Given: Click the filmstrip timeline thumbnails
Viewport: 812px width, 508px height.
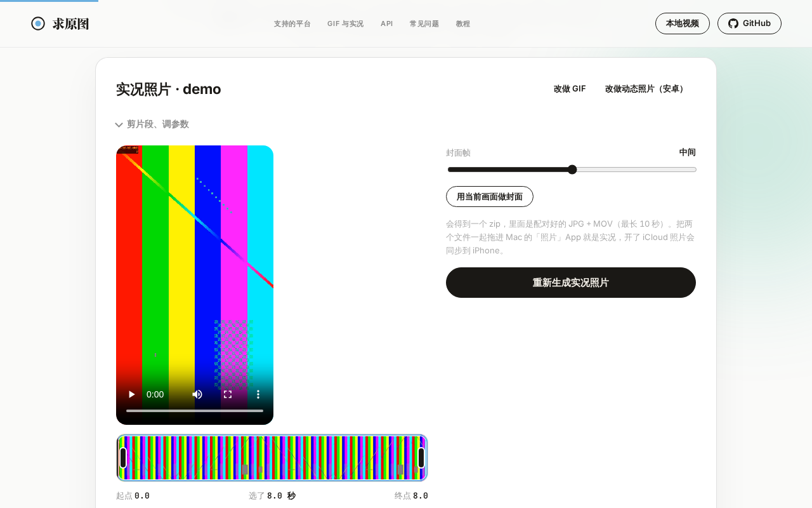Looking at the screenshot, I should tap(272, 458).
